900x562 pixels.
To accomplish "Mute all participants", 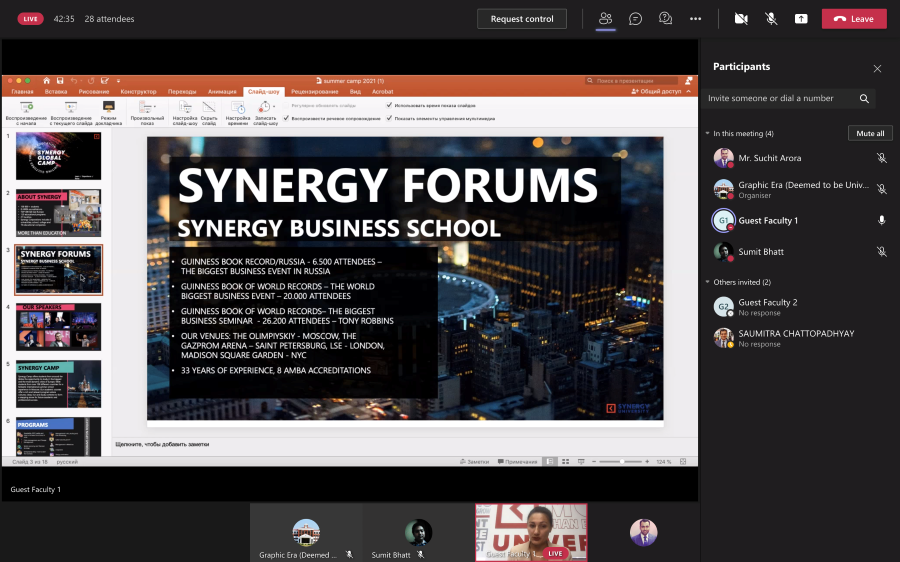I will tap(870, 133).
